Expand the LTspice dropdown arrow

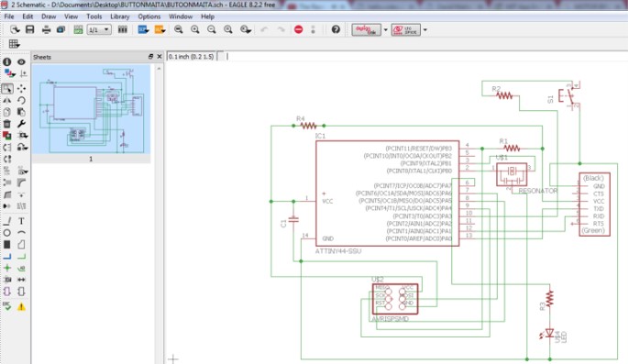425,29
